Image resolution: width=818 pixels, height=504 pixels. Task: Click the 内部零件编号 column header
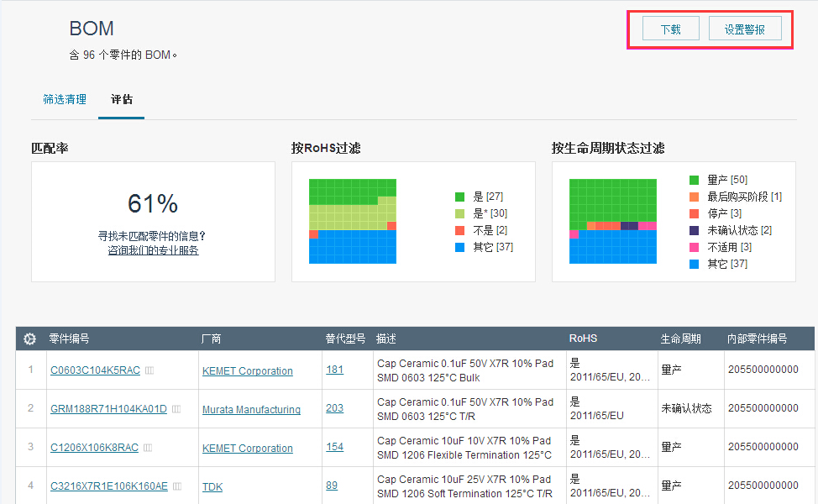click(x=757, y=339)
